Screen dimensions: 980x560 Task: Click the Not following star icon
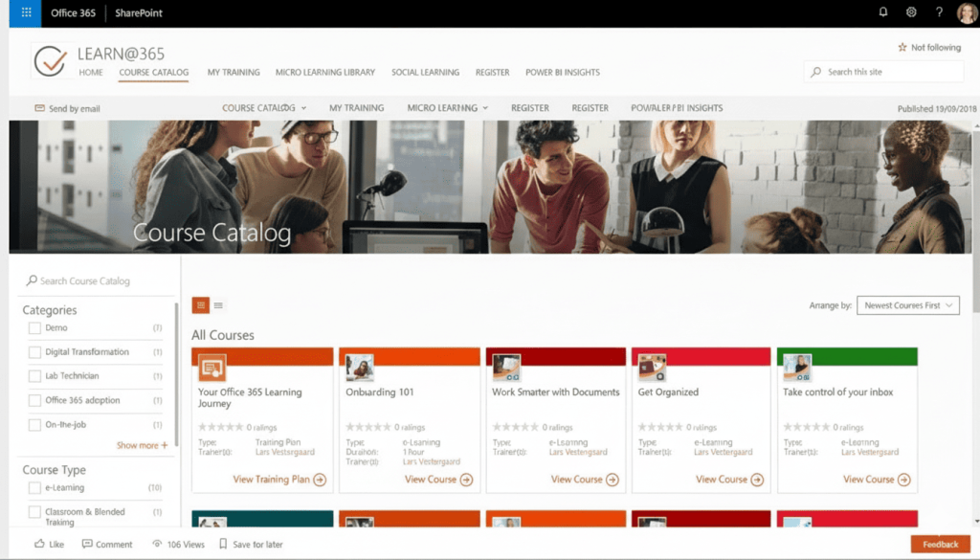click(902, 47)
